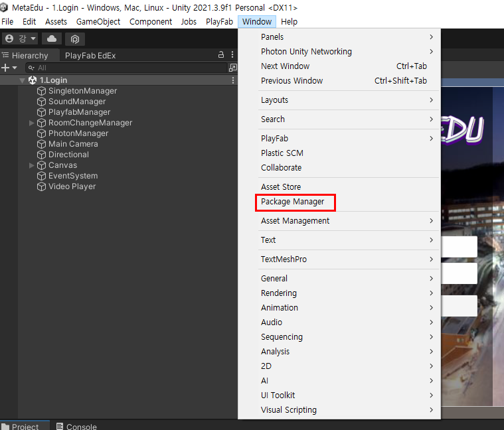
Task: Select Main Camera in Hierarchy
Action: [73, 144]
